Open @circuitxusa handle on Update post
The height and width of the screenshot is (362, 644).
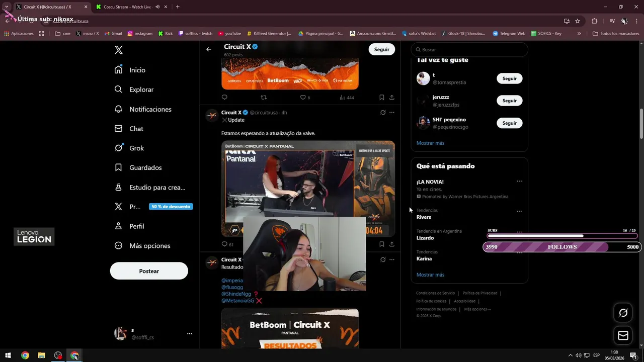(x=264, y=113)
